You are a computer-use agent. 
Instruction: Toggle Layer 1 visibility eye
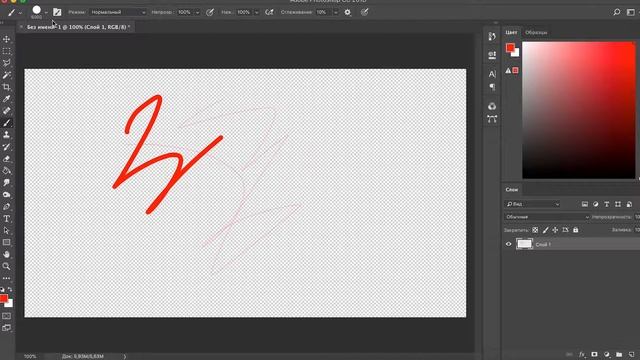509,244
